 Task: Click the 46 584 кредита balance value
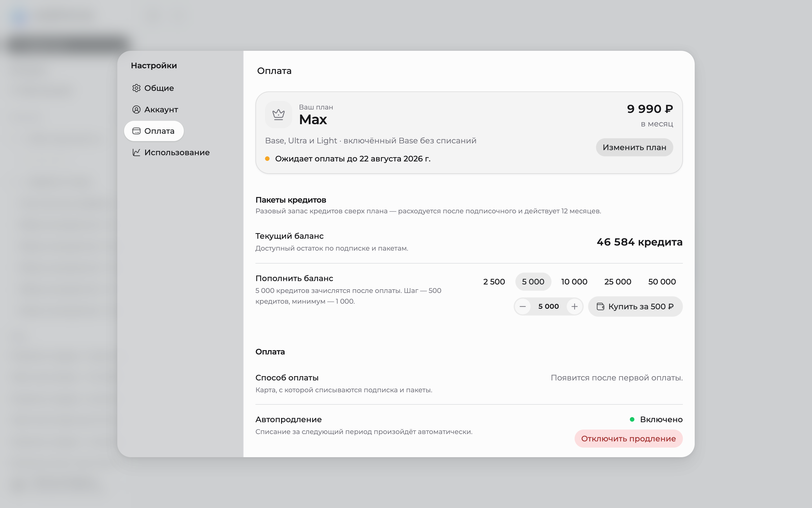coord(639,242)
